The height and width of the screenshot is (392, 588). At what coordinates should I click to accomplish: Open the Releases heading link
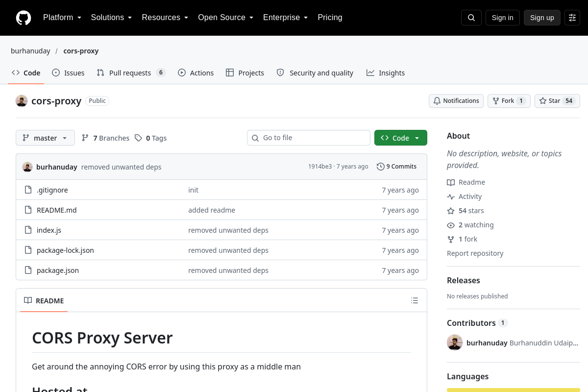pyautogui.click(x=464, y=280)
